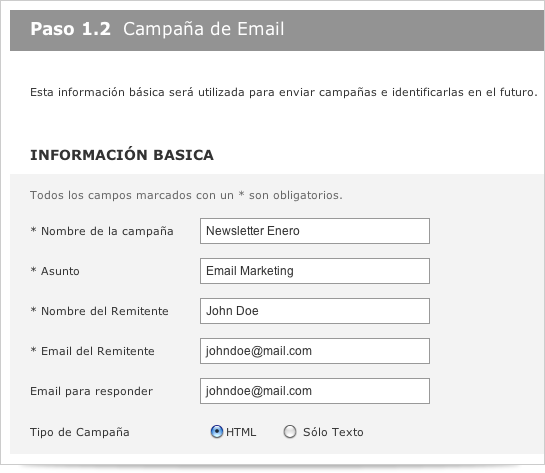Click the INFORMACIÓN BASICA section heading
The height and width of the screenshot is (473, 545).
tap(122, 155)
